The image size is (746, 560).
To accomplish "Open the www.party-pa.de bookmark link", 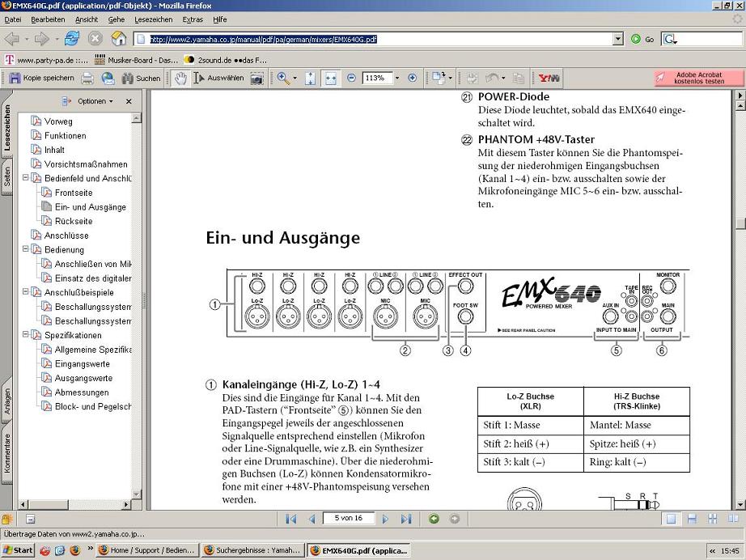I will [x=47, y=60].
